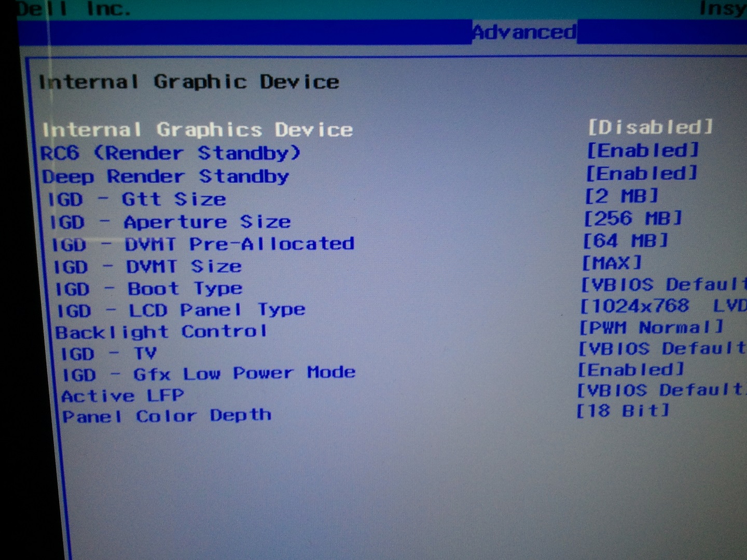Select IGD - LCD Panel Type option
747x560 pixels.
click(181, 310)
